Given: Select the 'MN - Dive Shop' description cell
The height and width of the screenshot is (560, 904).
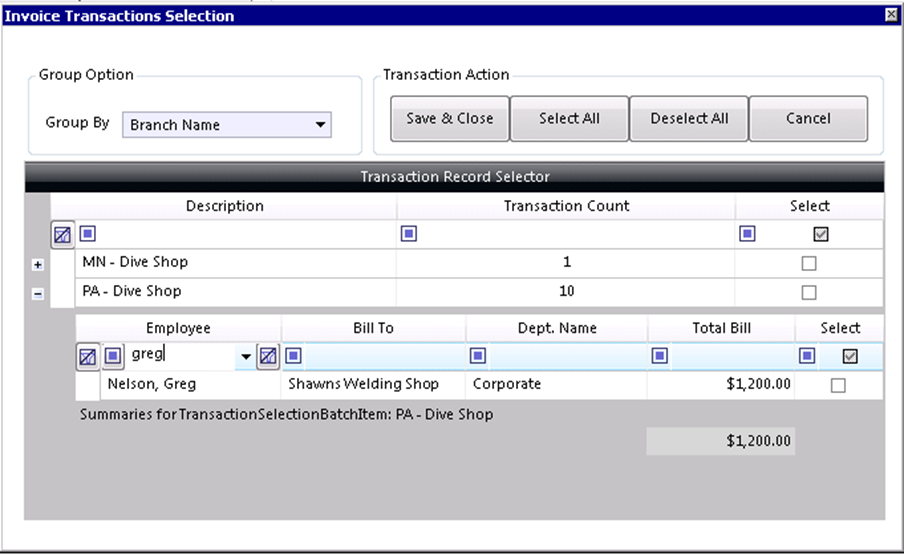Looking at the screenshot, I should pos(236,263).
